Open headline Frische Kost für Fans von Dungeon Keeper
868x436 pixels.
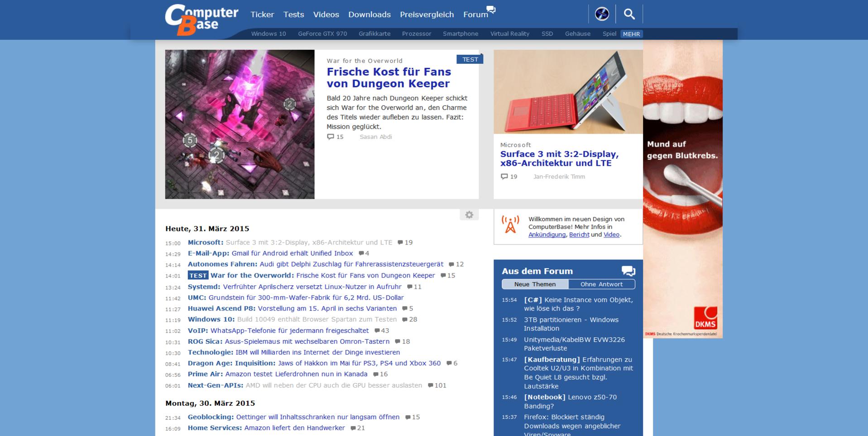388,77
